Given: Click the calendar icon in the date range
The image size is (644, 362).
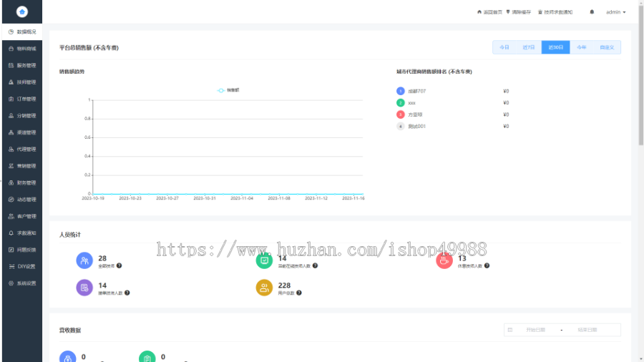Looking at the screenshot, I should (x=510, y=330).
